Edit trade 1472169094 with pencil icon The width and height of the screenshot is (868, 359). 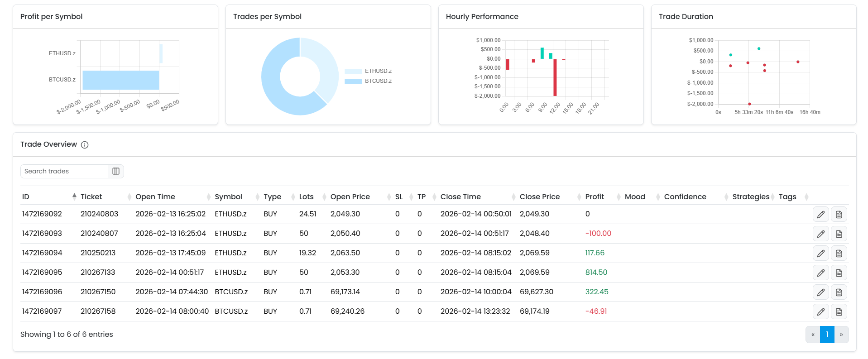(820, 254)
